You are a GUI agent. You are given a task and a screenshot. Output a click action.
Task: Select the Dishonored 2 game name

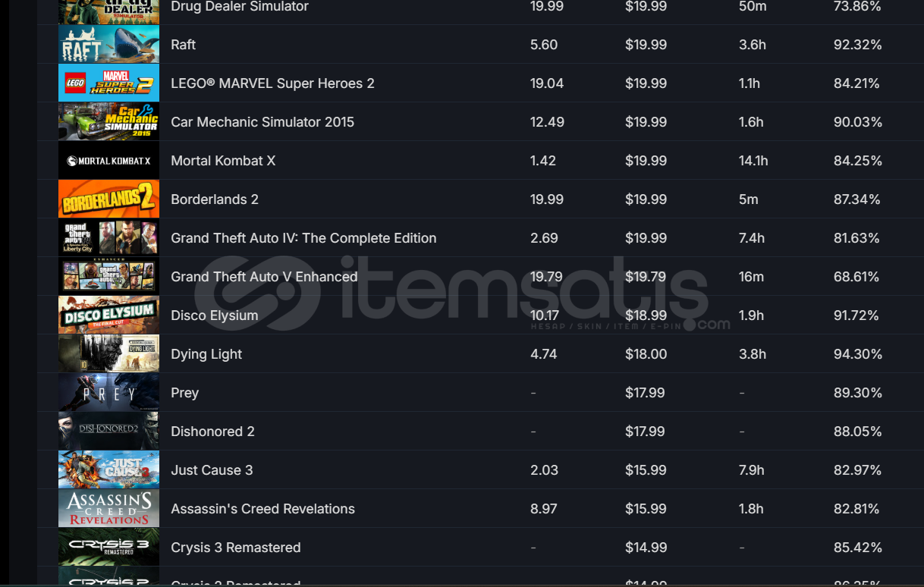pyautogui.click(x=212, y=432)
